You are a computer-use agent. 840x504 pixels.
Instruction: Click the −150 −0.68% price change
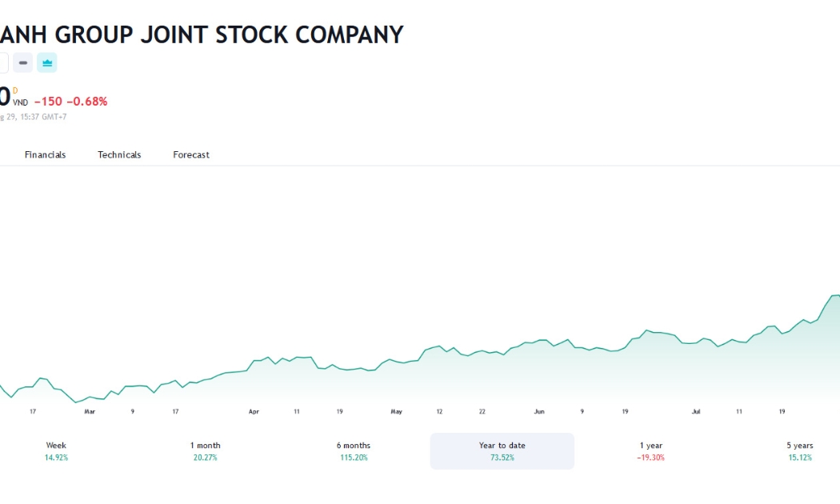[x=70, y=102]
